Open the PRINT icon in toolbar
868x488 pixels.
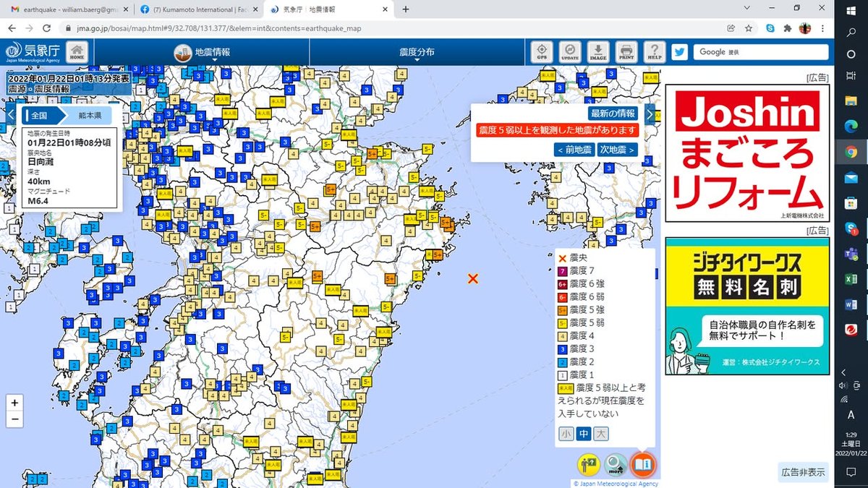626,52
